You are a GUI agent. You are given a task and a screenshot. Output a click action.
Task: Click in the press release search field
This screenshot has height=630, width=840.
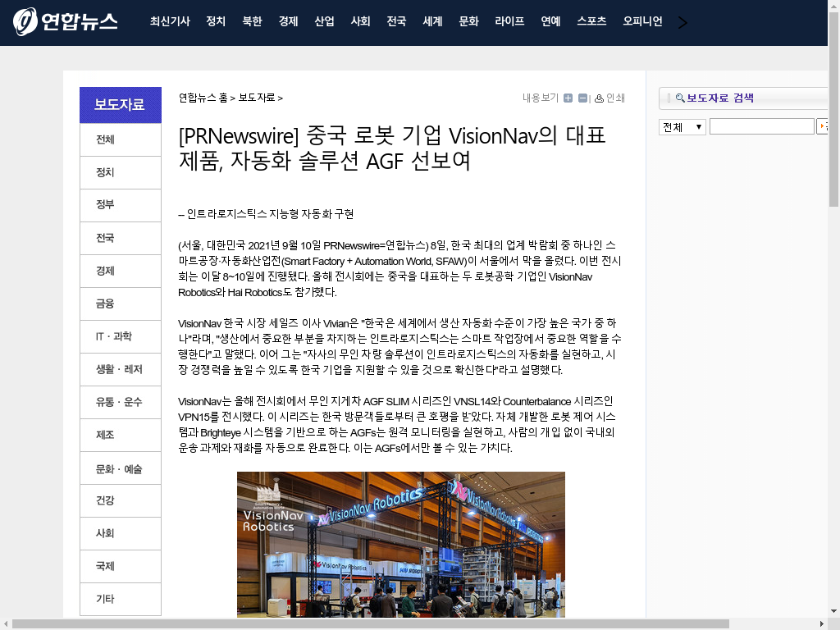(x=762, y=126)
